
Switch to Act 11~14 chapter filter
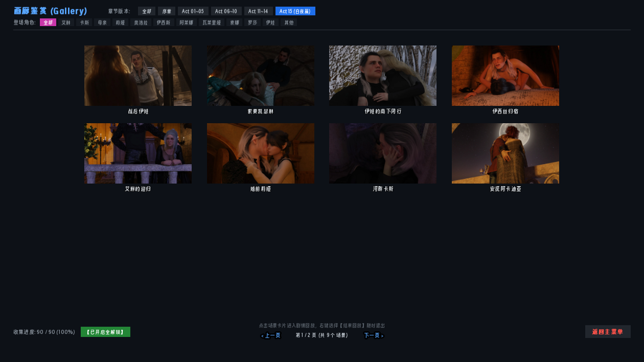pos(258,11)
